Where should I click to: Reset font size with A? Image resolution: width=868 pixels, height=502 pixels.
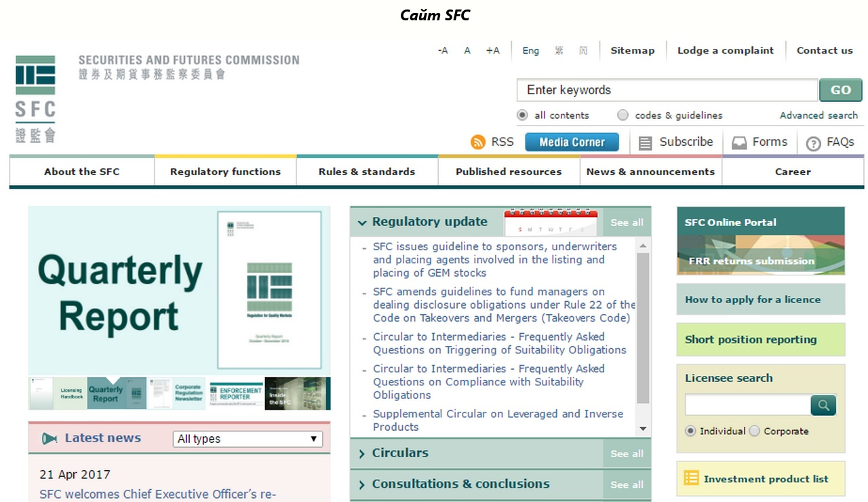[467, 51]
